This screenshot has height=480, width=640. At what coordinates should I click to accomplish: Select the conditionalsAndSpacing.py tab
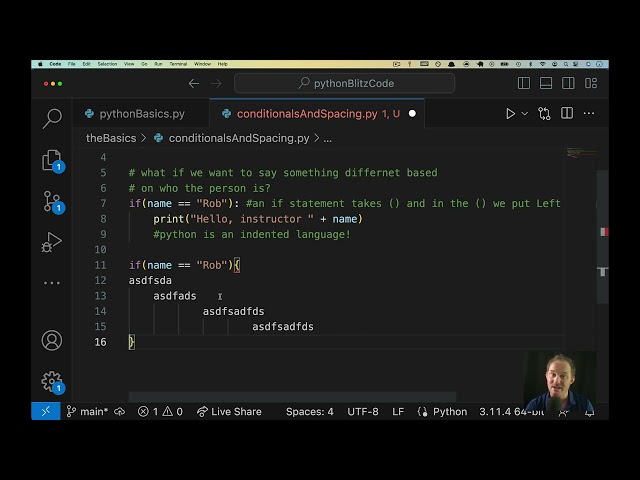coord(317,114)
